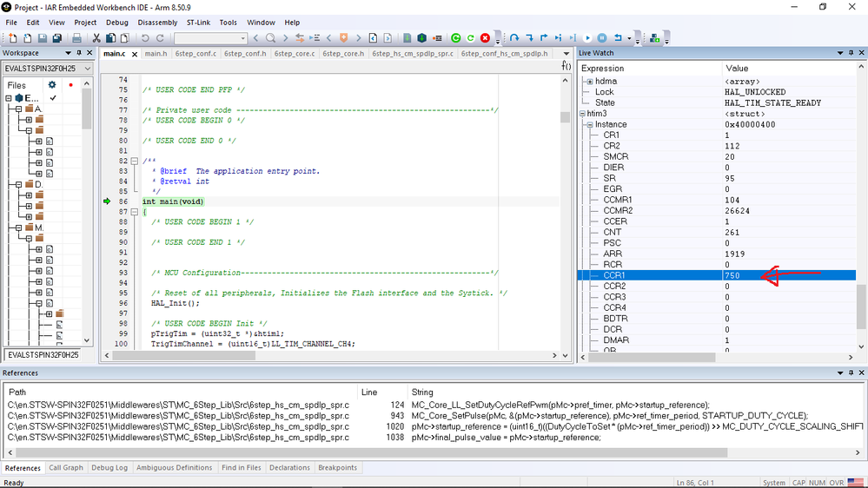Click the Break (pause) debug icon

click(x=602, y=37)
